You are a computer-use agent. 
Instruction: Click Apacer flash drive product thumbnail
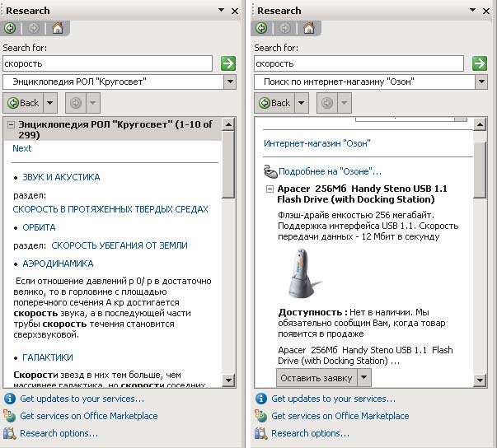click(x=303, y=273)
